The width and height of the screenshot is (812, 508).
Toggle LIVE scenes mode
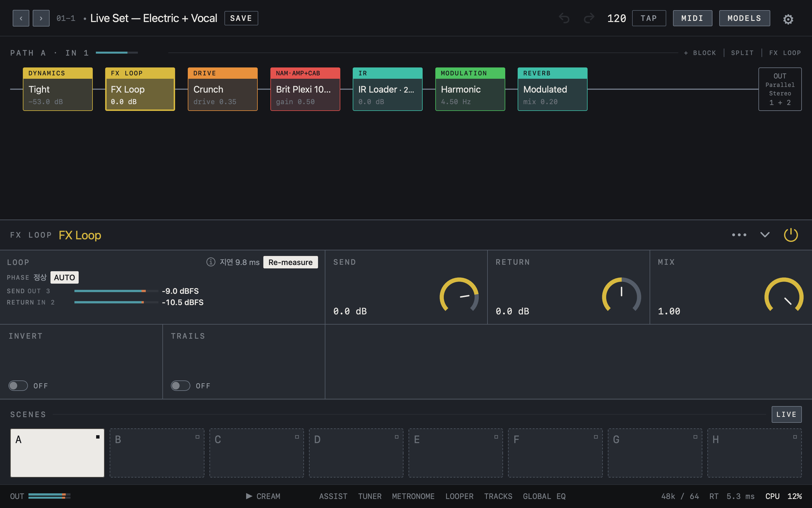[x=787, y=414]
